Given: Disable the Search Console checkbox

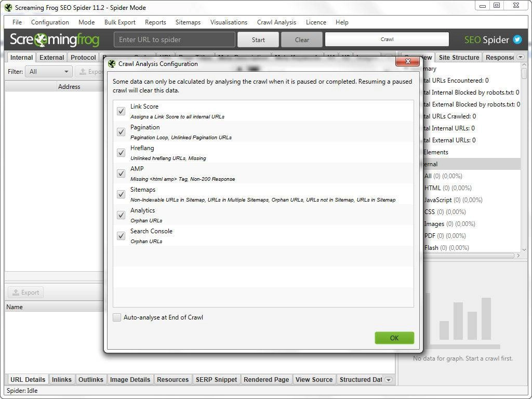Looking at the screenshot, I should (x=121, y=236).
